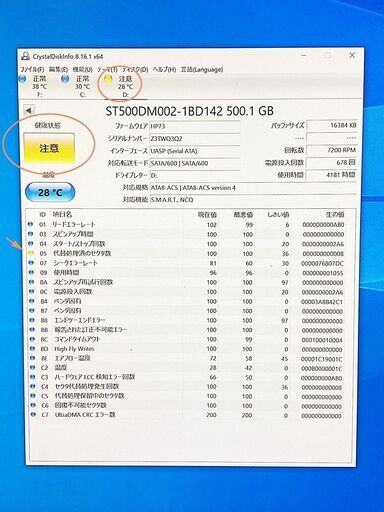The width and height of the screenshot is (384, 512).
Task: Open the 言語(Language) menu
Action: [202, 70]
